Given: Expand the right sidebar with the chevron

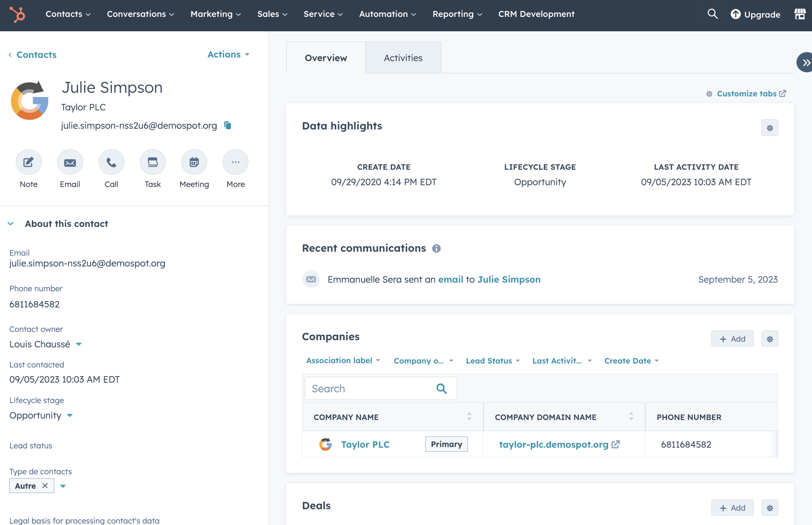Looking at the screenshot, I should 805,62.
